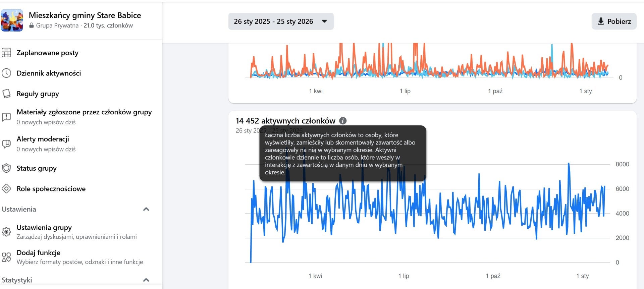
Task: Click the active members chart peak near 8000
Action: pos(569,164)
